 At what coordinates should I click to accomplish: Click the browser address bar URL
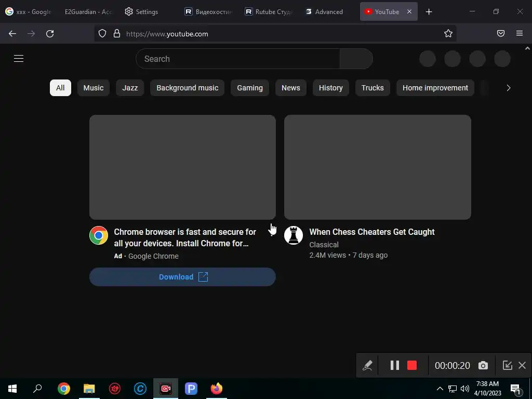point(167,34)
